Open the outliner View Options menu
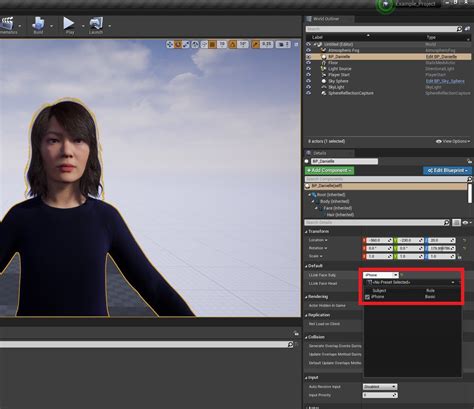The width and height of the screenshot is (474, 409). pos(453,141)
